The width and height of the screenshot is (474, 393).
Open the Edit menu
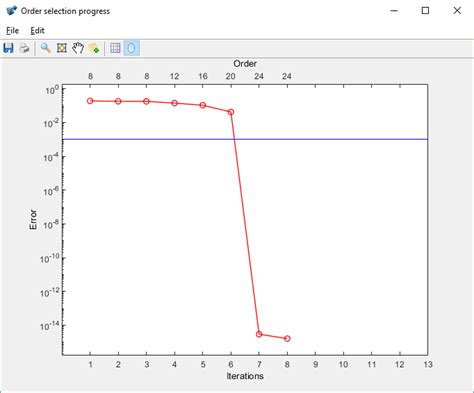(x=37, y=31)
